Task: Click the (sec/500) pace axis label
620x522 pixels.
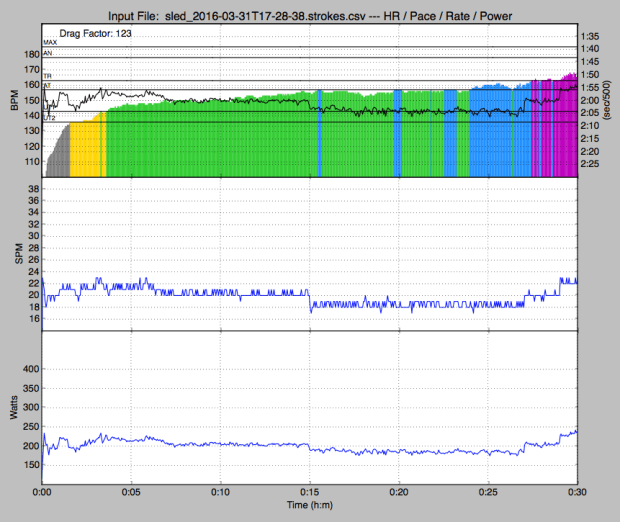Action: [612, 106]
